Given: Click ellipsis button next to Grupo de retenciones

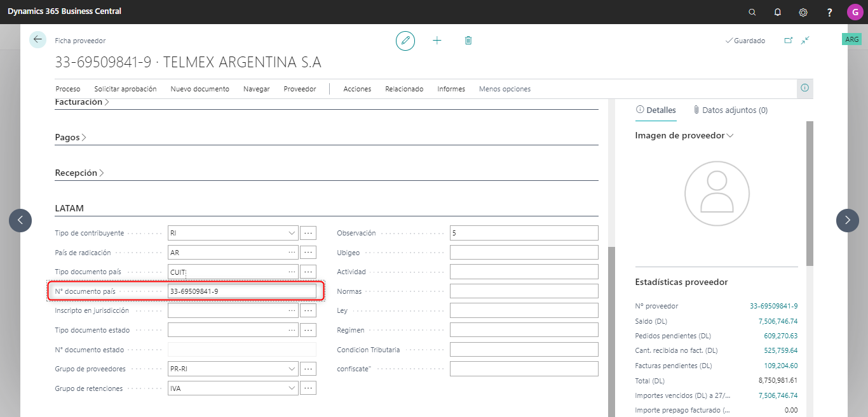Looking at the screenshot, I should coord(308,388).
